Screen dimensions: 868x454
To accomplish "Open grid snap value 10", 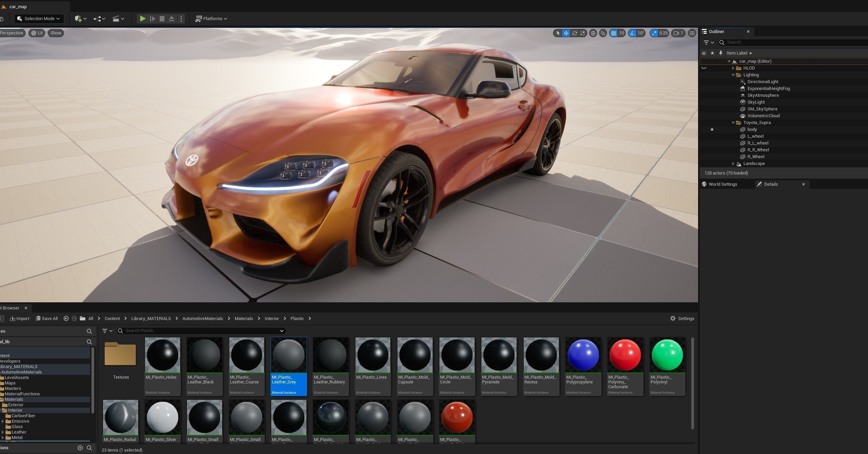I will tap(622, 33).
